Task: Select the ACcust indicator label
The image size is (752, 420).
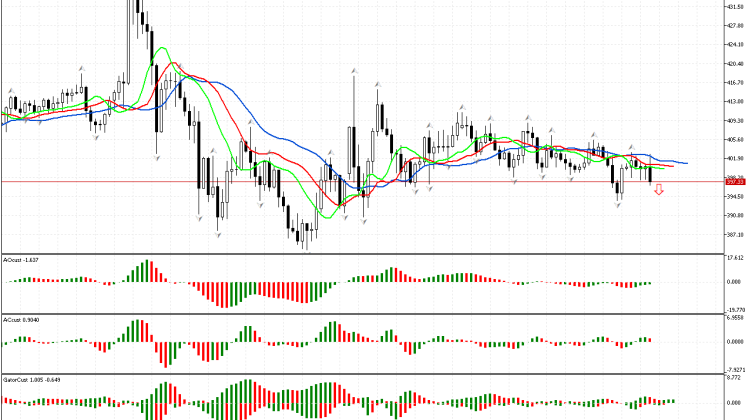Action: point(20,320)
